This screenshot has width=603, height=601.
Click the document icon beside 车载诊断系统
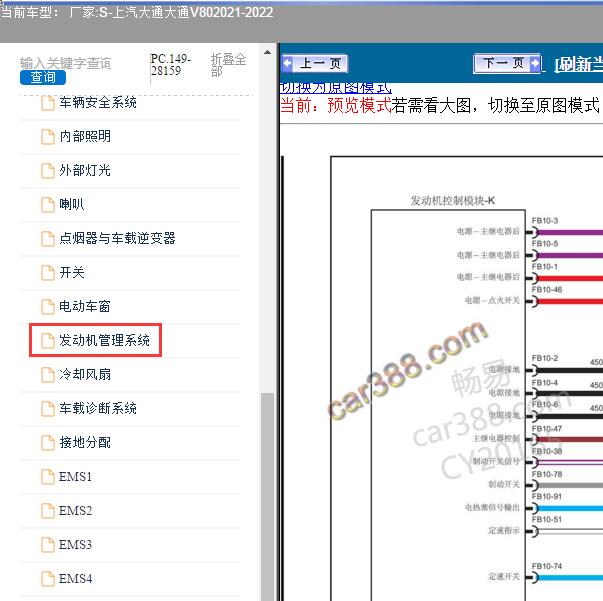pos(48,408)
